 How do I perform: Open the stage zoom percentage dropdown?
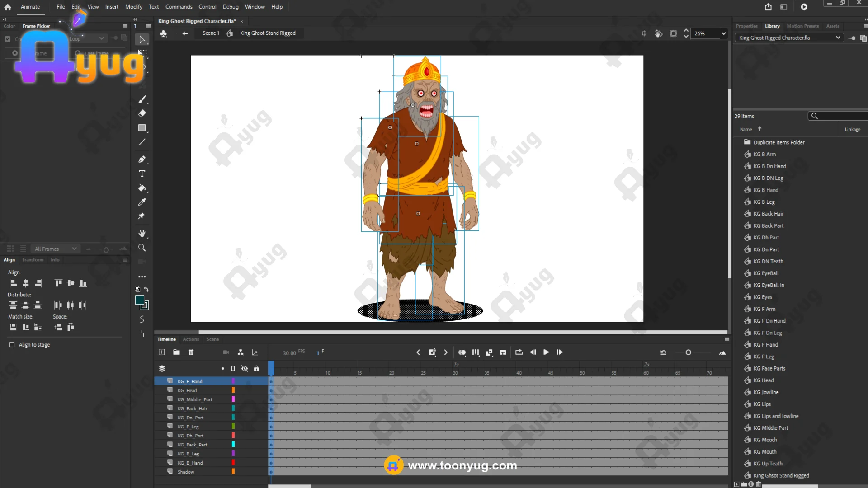(724, 33)
